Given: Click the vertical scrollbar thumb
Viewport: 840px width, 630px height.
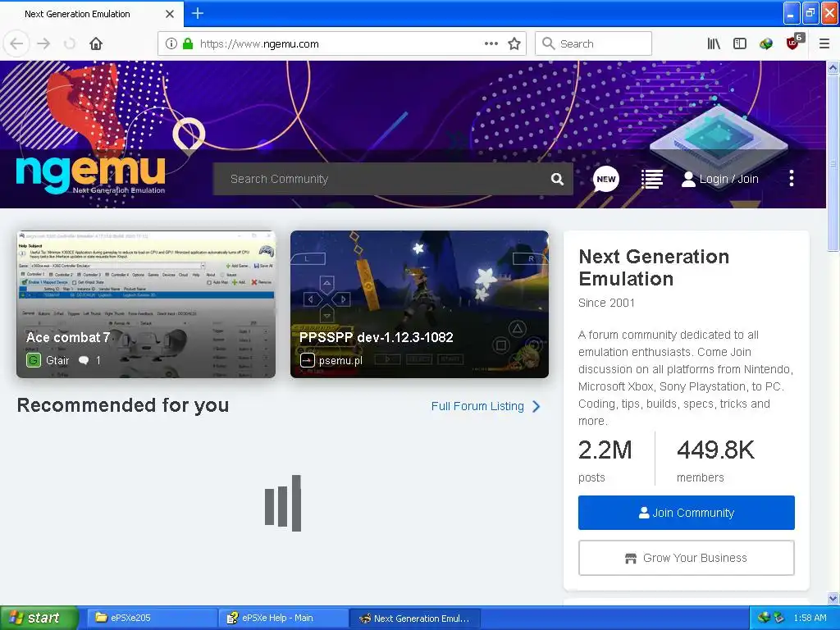Looking at the screenshot, I should [833, 163].
